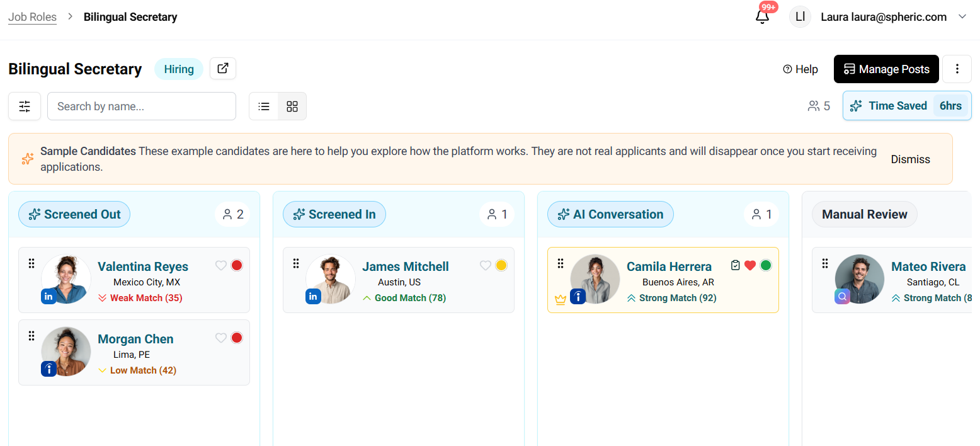The image size is (980, 446).
Task: Click the AI Conversation column header
Action: [610, 215]
